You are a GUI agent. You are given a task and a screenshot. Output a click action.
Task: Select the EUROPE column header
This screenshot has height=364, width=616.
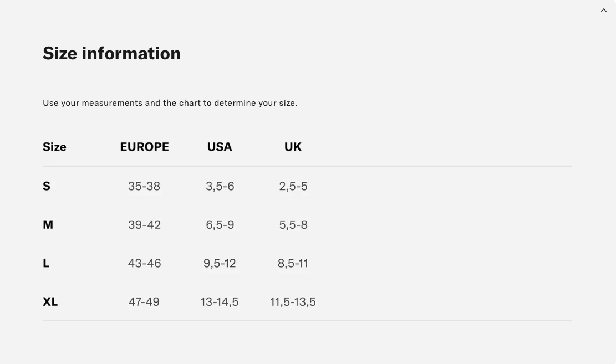(x=144, y=147)
